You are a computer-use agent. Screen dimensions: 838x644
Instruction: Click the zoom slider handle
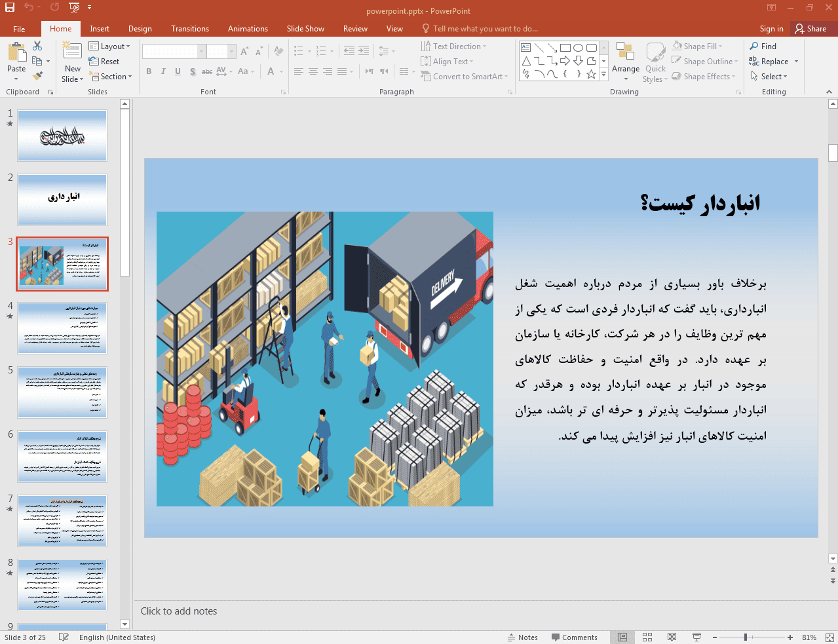point(746,637)
